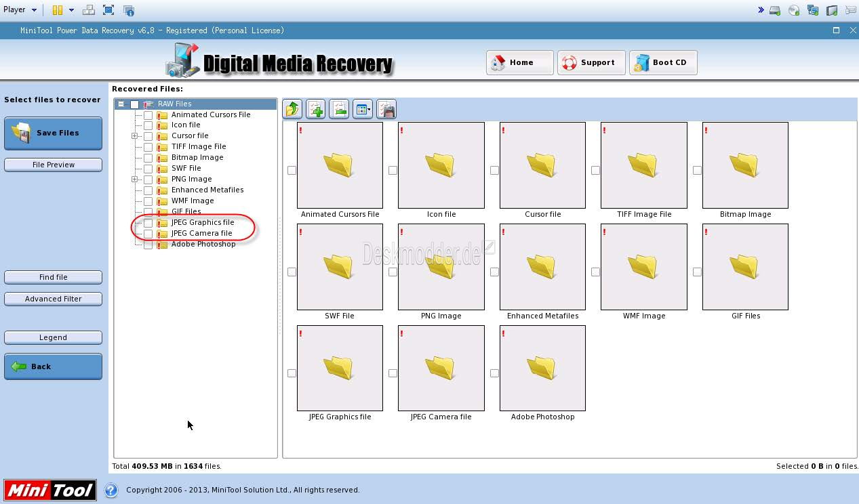Image resolution: width=859 pixels, height=504 pixels.
Task: Select GIF Files folder thumbnail
Action: (745, 267)
